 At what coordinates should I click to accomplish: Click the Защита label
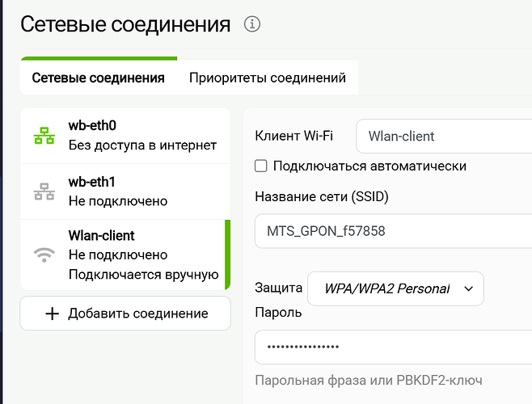pos(279,288)
